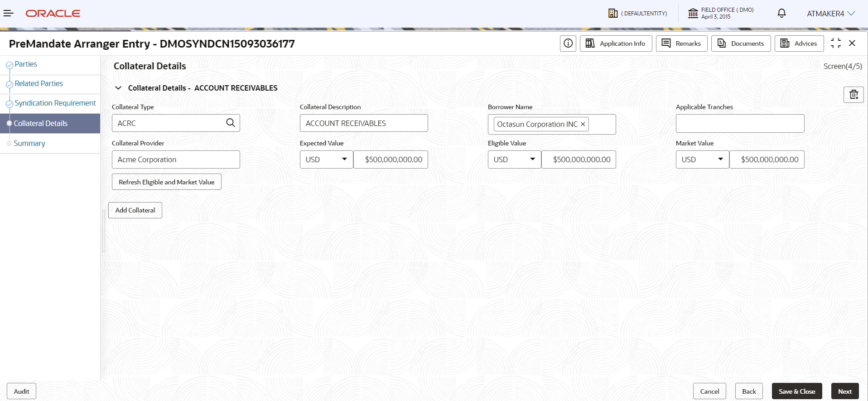Screen dimensions: 868x401
Task: Delete collateral with the trash icon
Action: click(854, 95)
